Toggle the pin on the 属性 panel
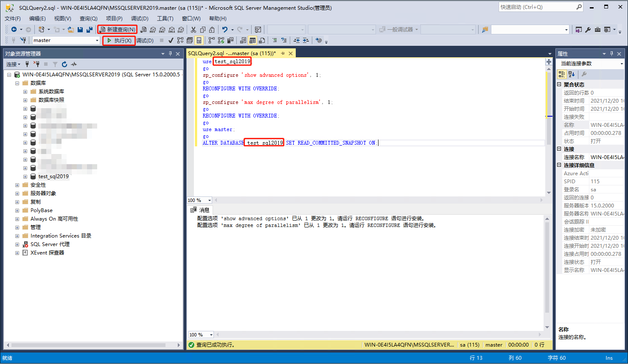 click(x=611, y=53)
